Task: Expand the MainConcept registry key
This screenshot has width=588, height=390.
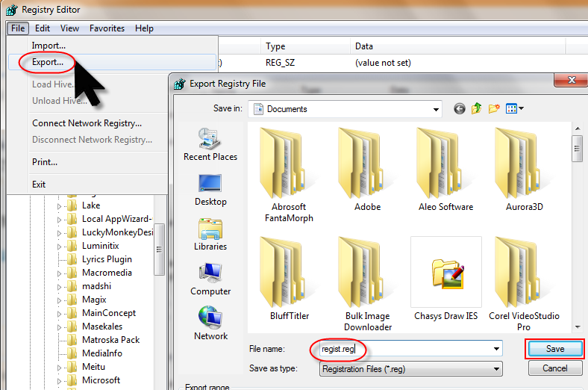Action: pos(59,314)
